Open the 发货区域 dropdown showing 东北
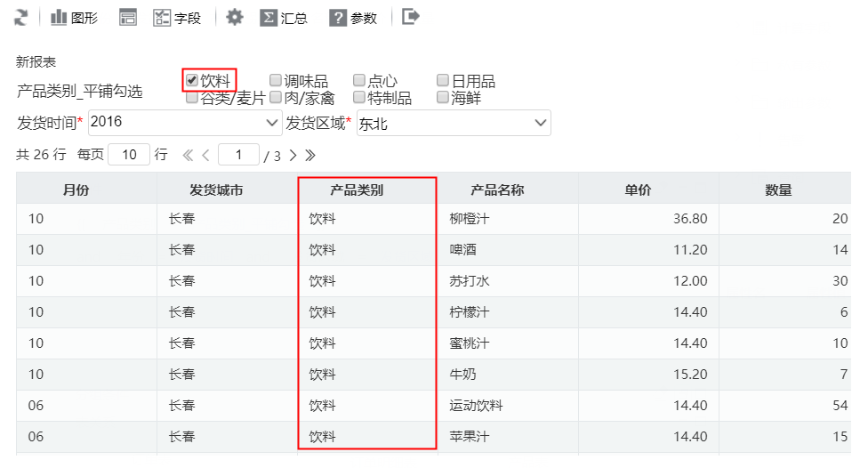 (x=454, y=123)
